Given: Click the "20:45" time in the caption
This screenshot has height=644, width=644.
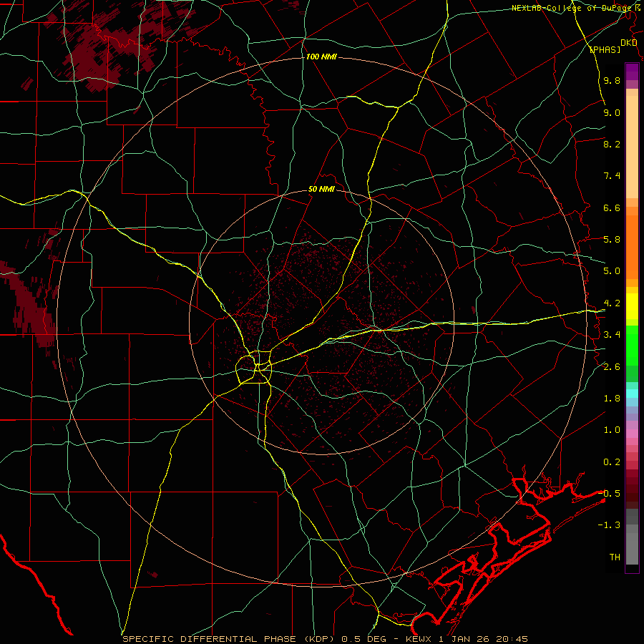Looking at the screenshot, I should click(x=512, y=639).
